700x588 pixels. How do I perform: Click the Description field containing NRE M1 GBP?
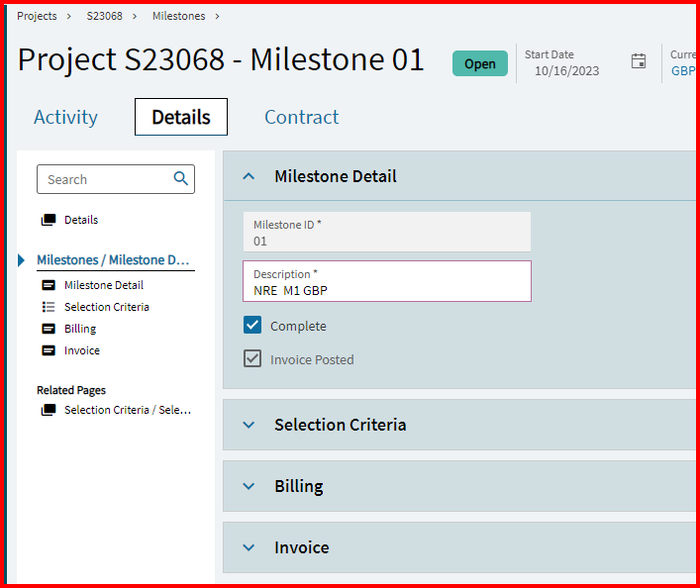point(387,281)
